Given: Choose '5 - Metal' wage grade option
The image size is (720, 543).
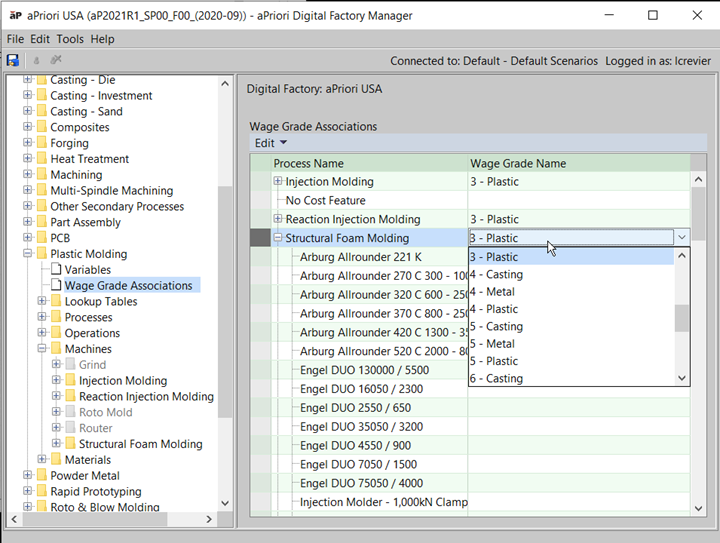Looking at the screenshot, I should (x=571, y=344).
